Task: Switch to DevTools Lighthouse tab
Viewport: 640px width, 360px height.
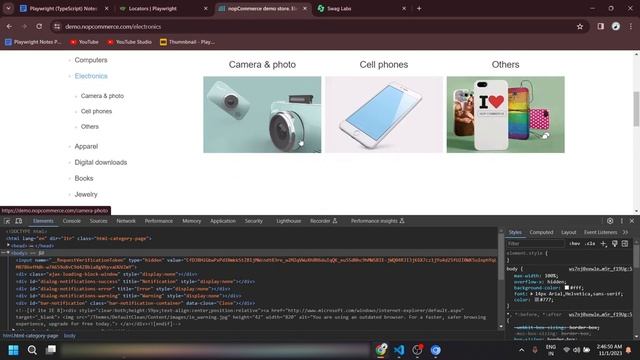Action: pyautogui.click(x=289, y=221)
